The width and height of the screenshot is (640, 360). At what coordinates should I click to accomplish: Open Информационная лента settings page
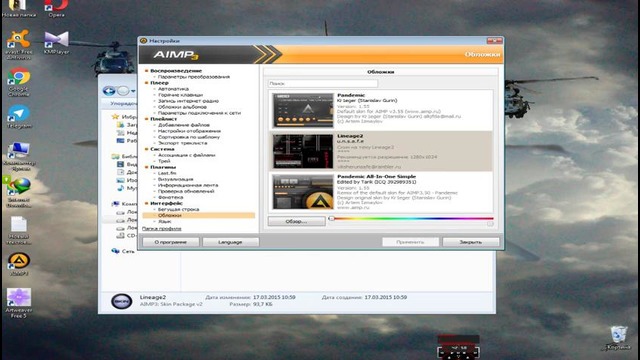click(x=188, y=185)
